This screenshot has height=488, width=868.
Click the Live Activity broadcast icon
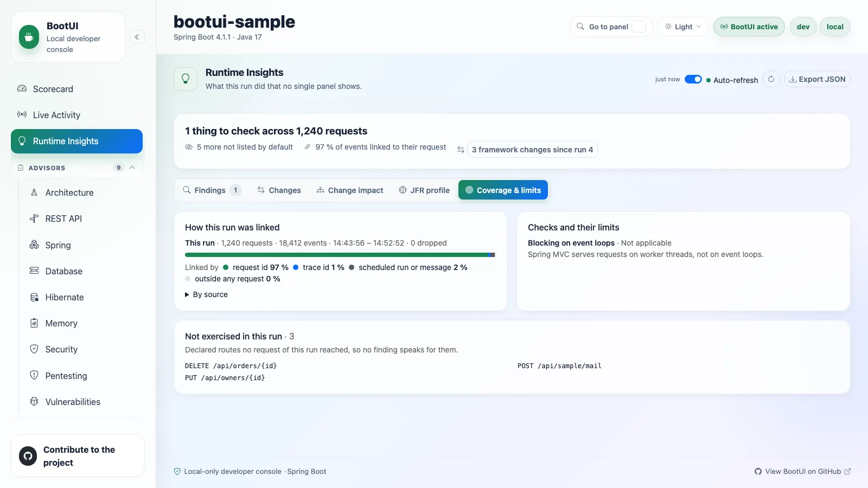[22, 115]
